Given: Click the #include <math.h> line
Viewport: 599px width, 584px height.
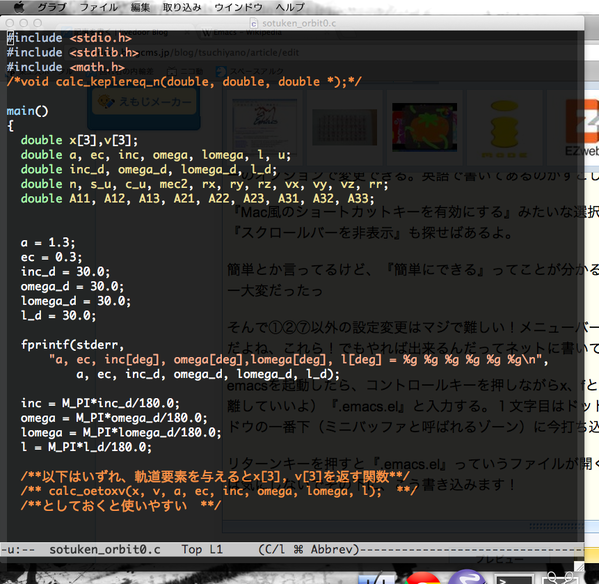Looking at the screenshot, I should (66, 67).
